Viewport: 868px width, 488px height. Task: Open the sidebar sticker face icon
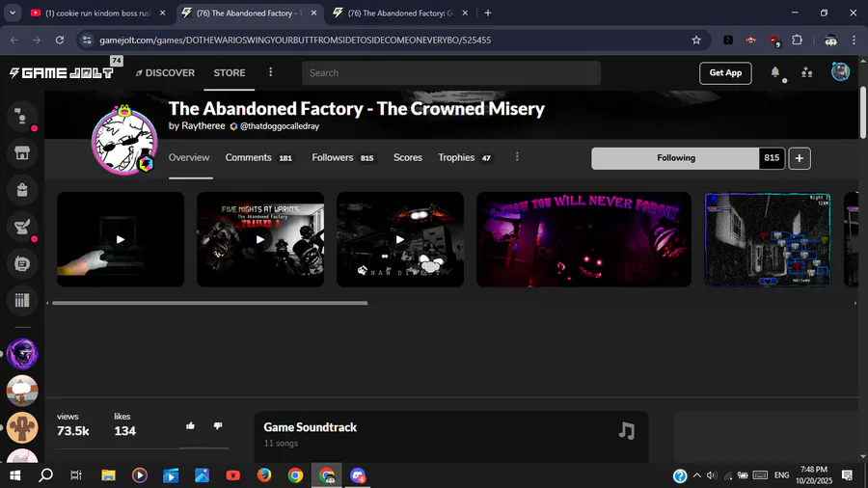[x=22, y=263]
